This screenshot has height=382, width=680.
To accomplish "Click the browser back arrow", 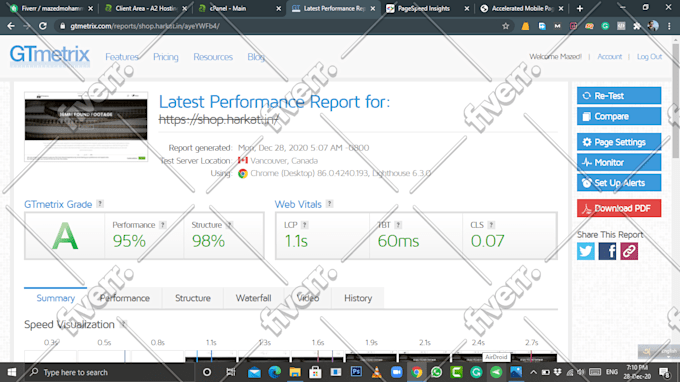I will 11,26.
